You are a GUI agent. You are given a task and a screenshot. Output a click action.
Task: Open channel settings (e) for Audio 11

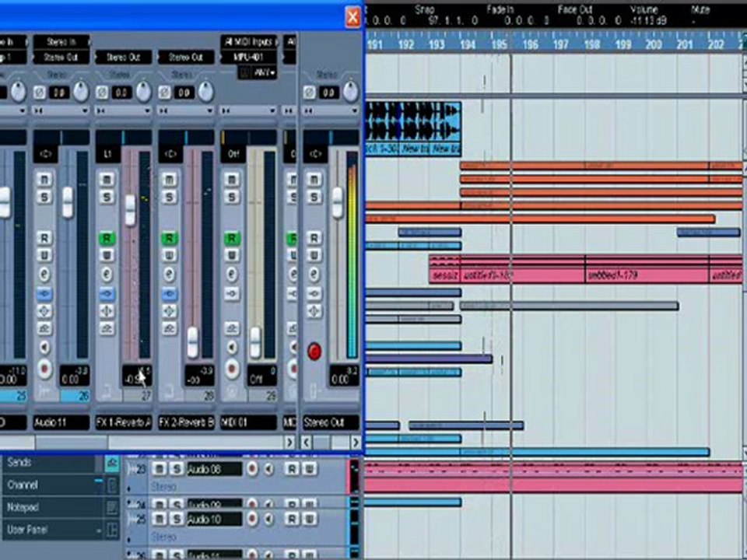(x=44, y=275)
